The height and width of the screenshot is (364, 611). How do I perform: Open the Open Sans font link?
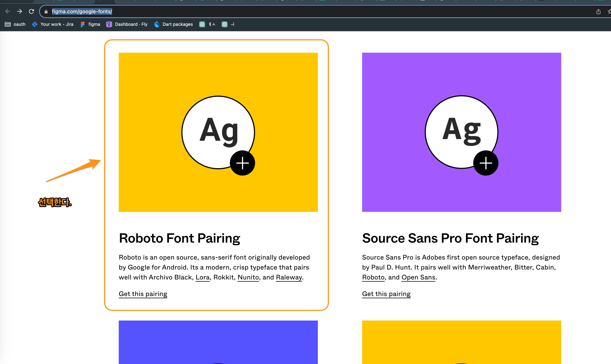tap(418, 277)
